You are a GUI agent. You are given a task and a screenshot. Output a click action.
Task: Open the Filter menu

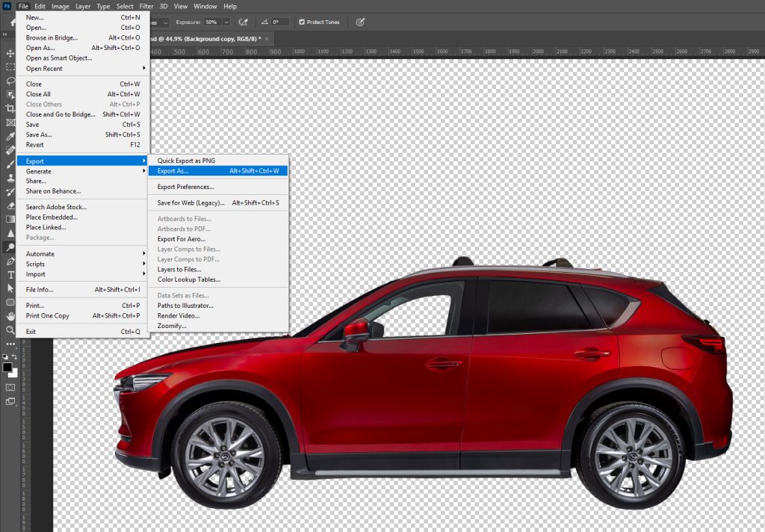pyautogui.click(x=146, y=6)
